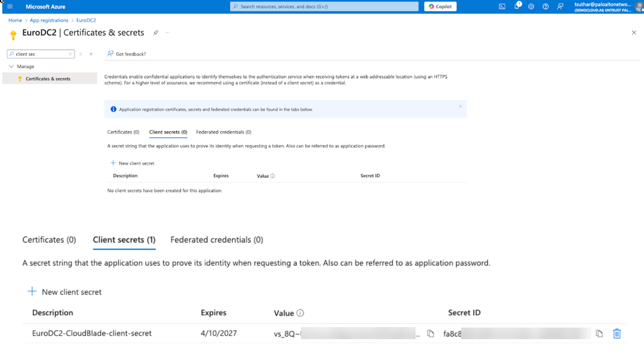Open the notifications bell
644x361 pixels.
pyautogui.click(x=517, y=6)
